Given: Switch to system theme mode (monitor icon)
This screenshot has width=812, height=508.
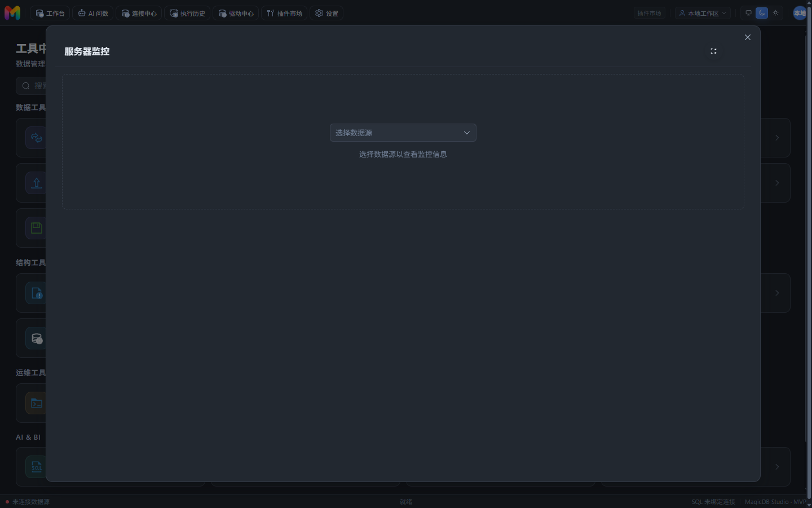Looking at the screenshot, I should click(749, 13).
